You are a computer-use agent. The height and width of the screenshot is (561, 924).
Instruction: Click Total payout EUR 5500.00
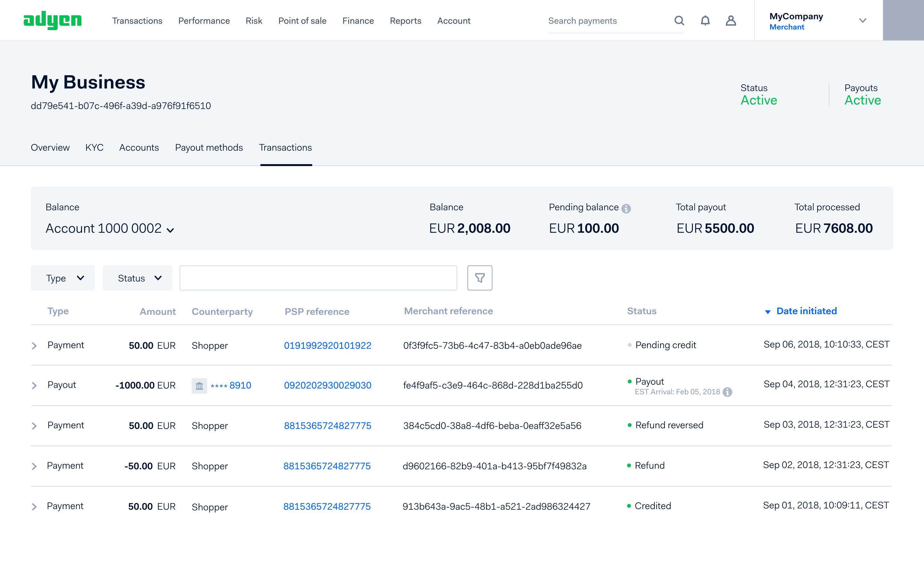[x=715, y=228]
